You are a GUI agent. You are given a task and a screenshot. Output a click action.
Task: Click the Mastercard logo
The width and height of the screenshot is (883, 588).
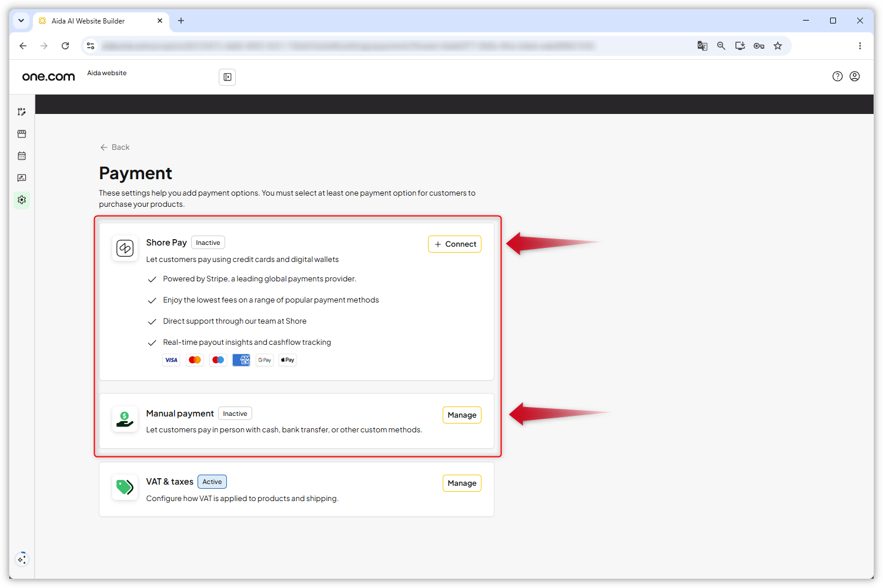click(195, 360)
